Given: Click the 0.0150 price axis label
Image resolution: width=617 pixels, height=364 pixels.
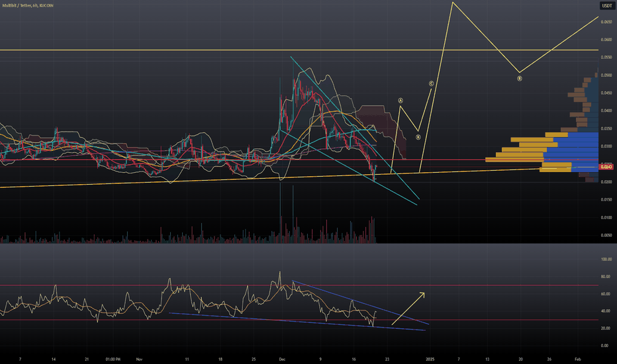Looking at the screenshot, I should (x=606, y=200).
